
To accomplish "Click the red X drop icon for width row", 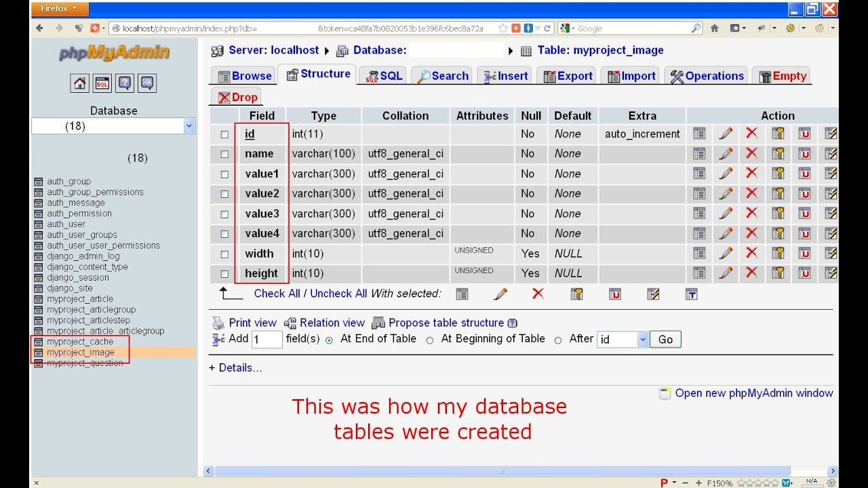I will tap(751, 253).
